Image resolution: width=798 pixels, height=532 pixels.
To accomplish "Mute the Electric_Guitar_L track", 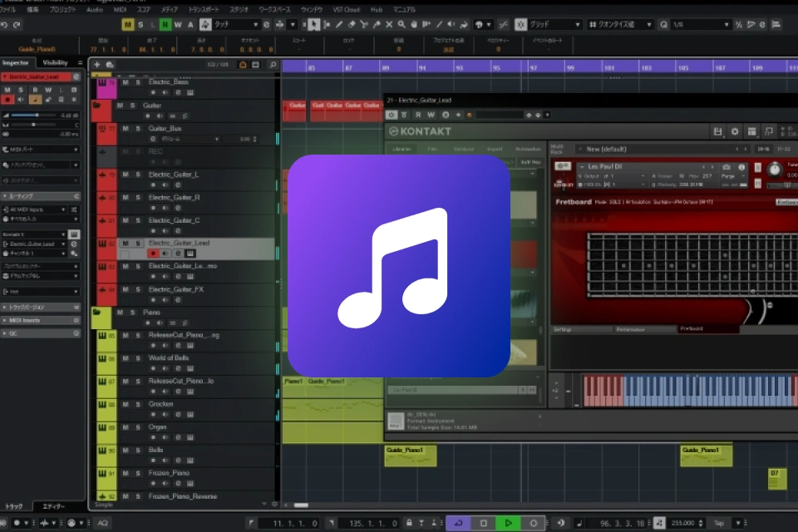I will click(x=126, y=175).
